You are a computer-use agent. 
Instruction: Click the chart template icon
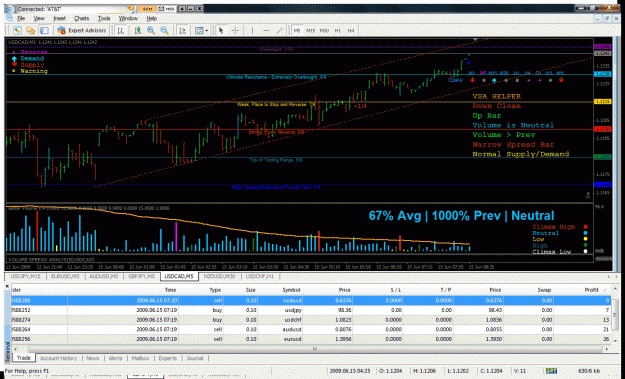click(199, 30)
